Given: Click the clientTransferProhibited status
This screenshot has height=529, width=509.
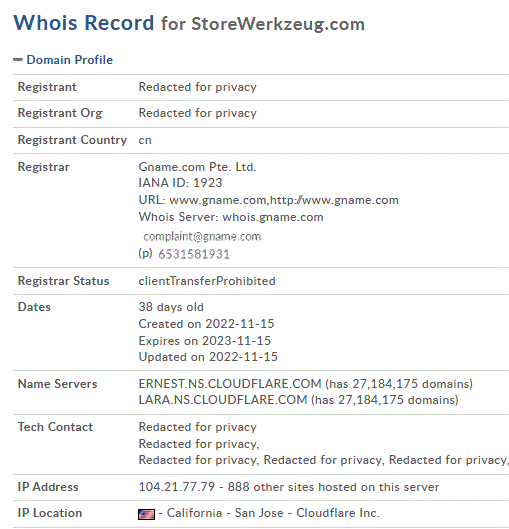Looking at the screenshot, I should [207, 281].
